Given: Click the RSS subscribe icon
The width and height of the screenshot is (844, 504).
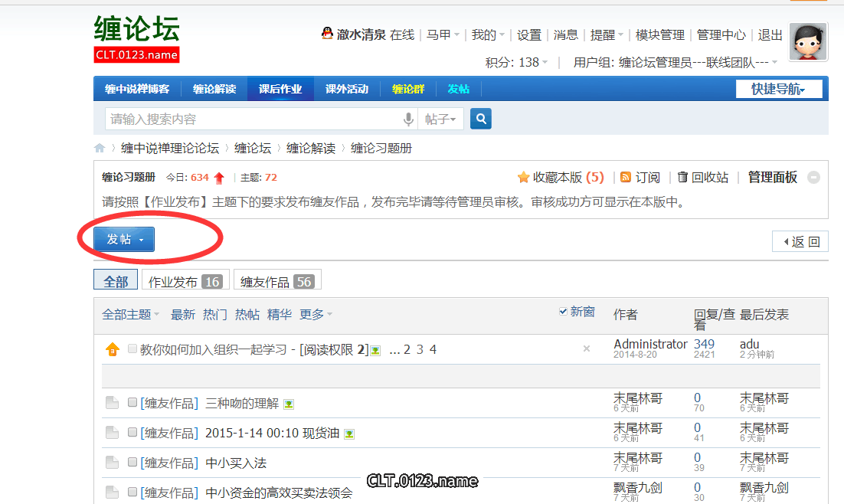Looking at the screenshot, I should [x=626, y=178].
